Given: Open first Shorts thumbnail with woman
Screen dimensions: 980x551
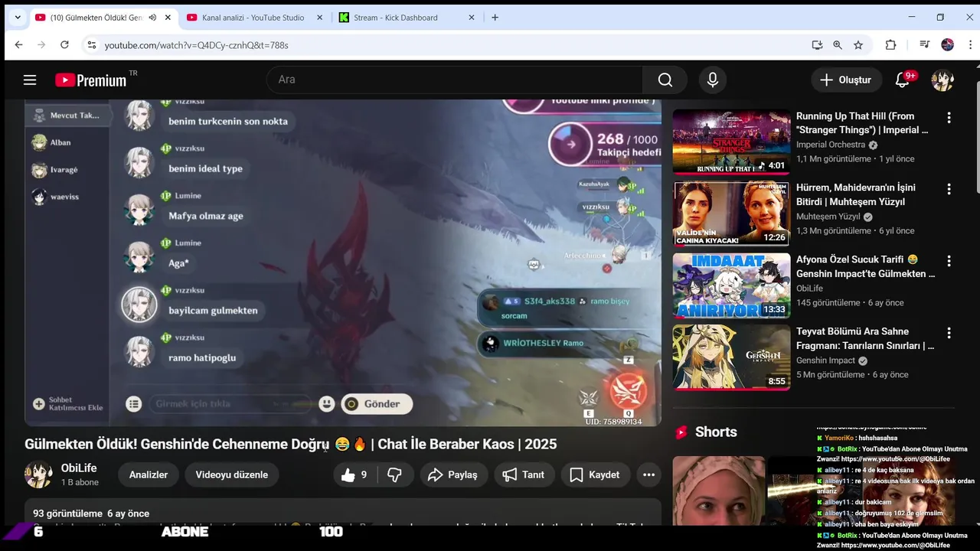Looking at the screenshot, I should pos(719,491).
